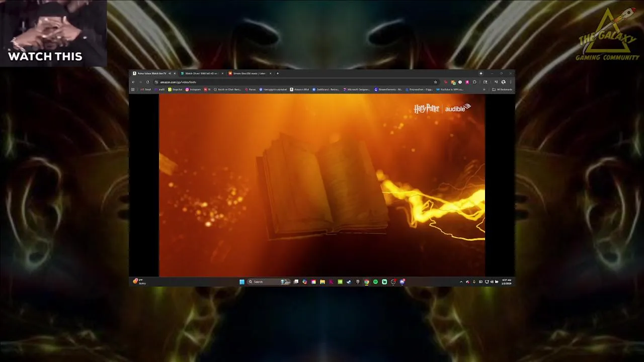
Task: Open the Dashboard bookmark
Action: point(326,89)
